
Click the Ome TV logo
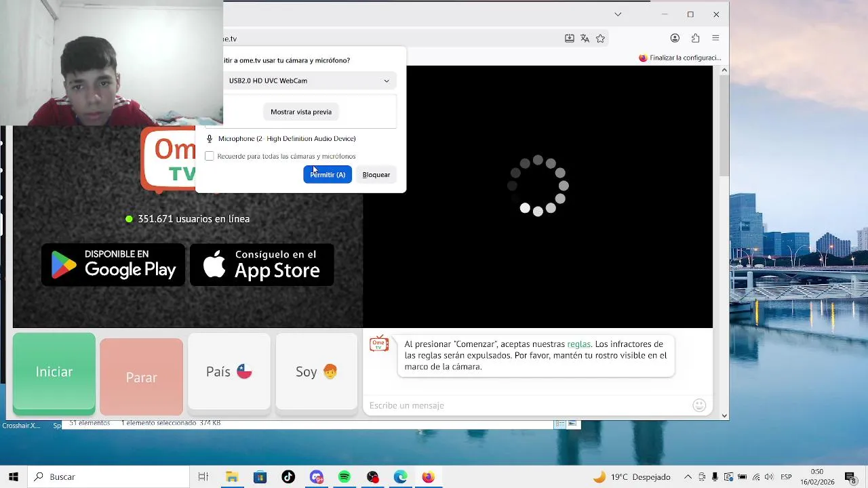(x=168, y=160)
